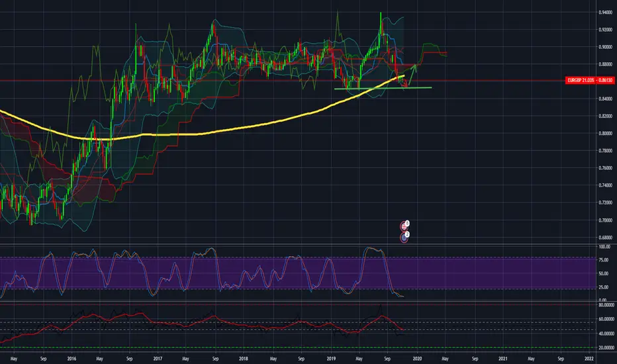This screenshot has height=364, width=617.
Task: Click the 0.70000 price axis label
Action: pos(605,220)
